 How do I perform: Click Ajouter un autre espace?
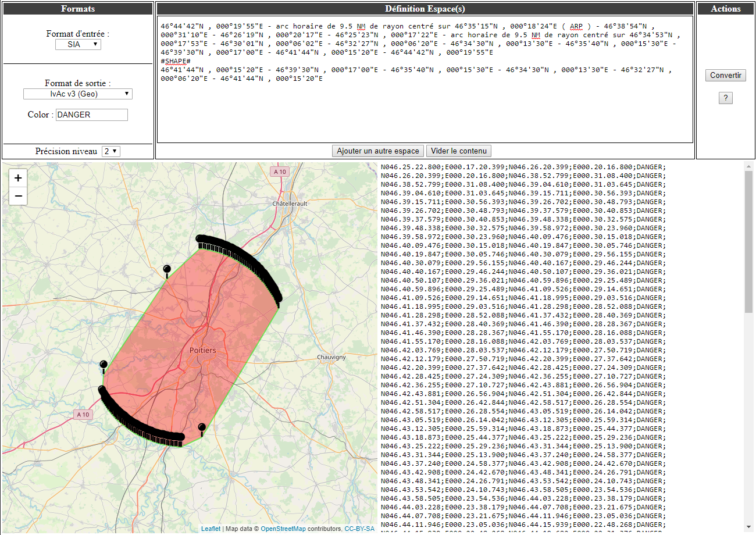coord(378,151)
